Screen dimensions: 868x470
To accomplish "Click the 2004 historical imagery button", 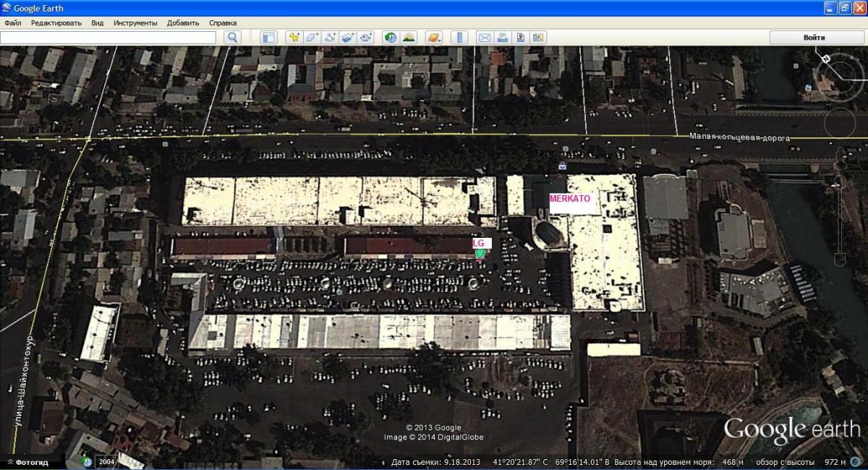I will (106, 461).
